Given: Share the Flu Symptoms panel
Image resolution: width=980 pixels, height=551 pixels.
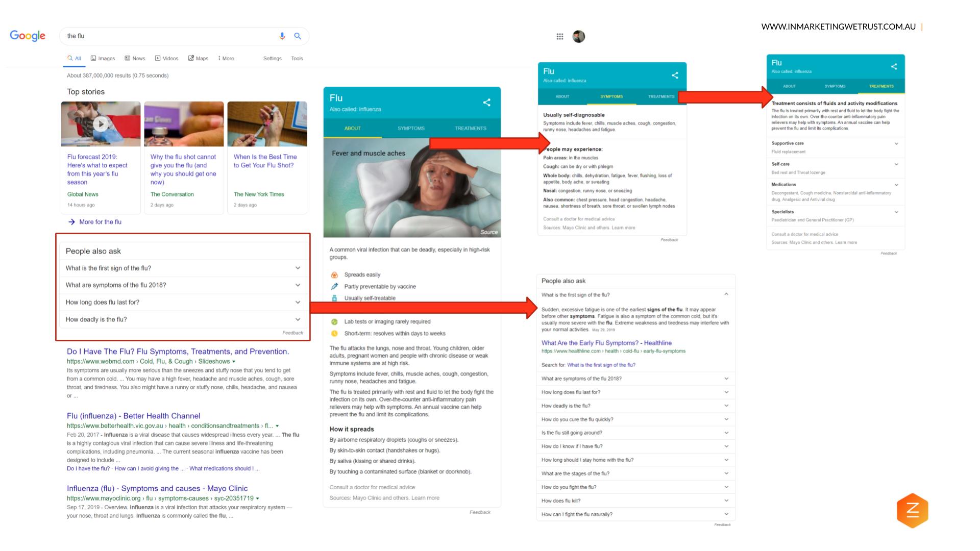Looking at the screenshot, I should [x=675, y=75].
